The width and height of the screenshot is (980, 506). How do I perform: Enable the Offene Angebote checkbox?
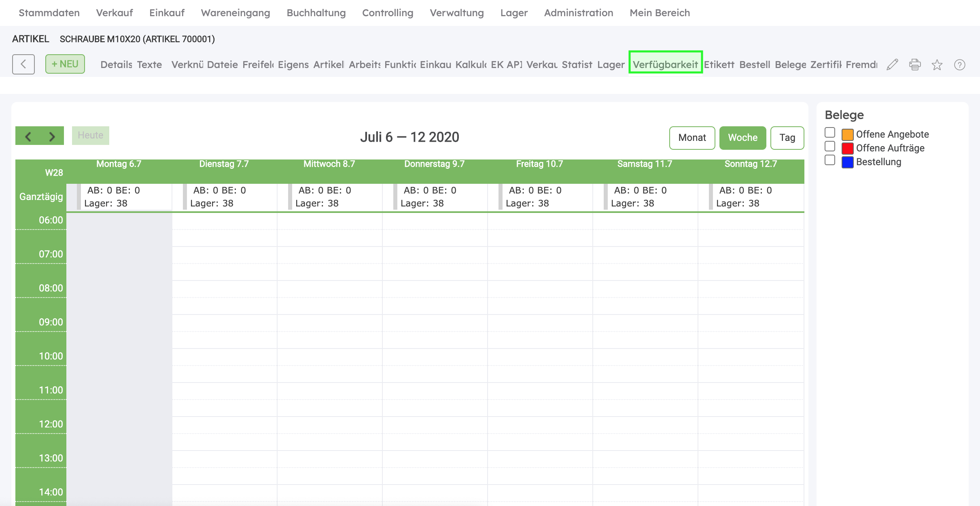pyautogui.click(x=830, y=133)
